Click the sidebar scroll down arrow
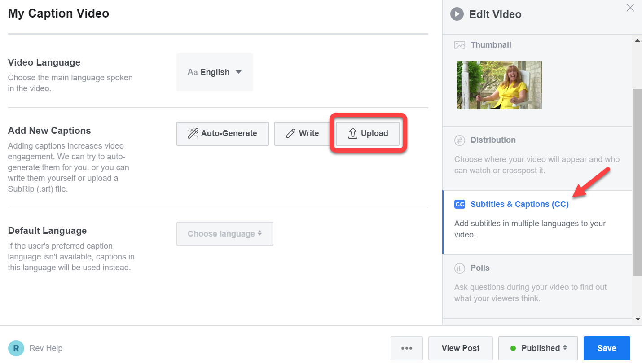Screen dimensions: 642x364 [638, 319]
